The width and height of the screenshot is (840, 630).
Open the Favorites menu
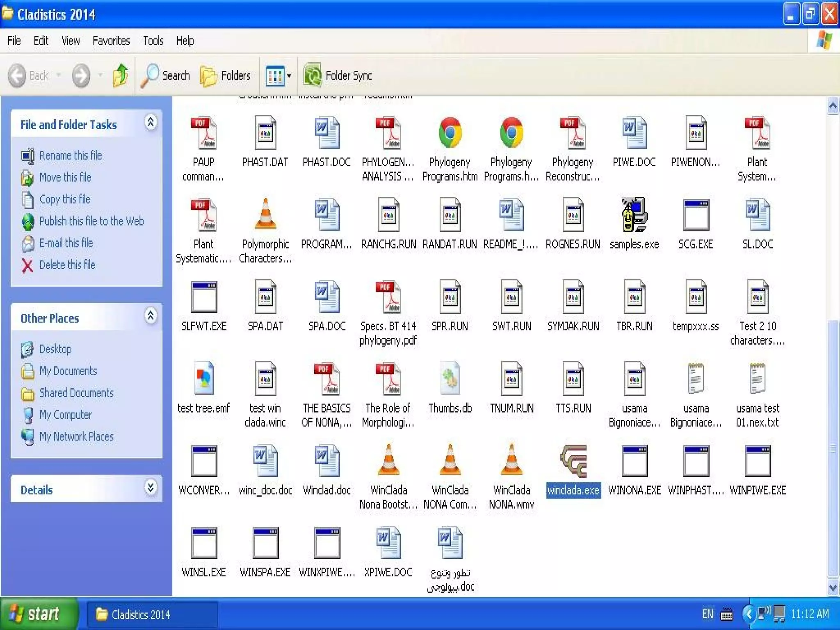tap(111, 41)
